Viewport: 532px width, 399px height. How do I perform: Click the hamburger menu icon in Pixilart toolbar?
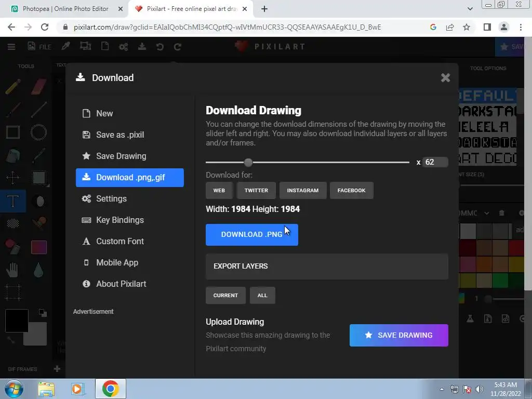[x=11, y=46]
